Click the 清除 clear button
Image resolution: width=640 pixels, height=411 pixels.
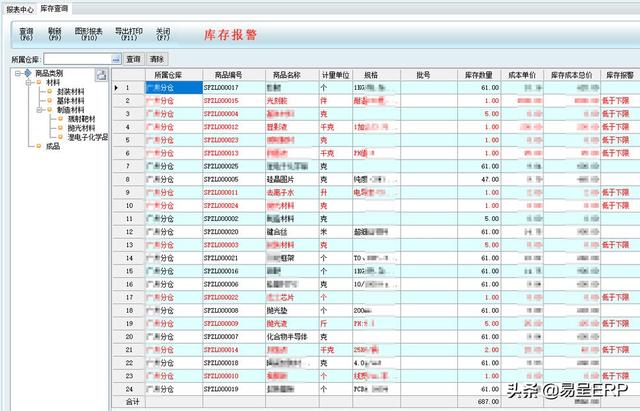(x=158, y=60)
